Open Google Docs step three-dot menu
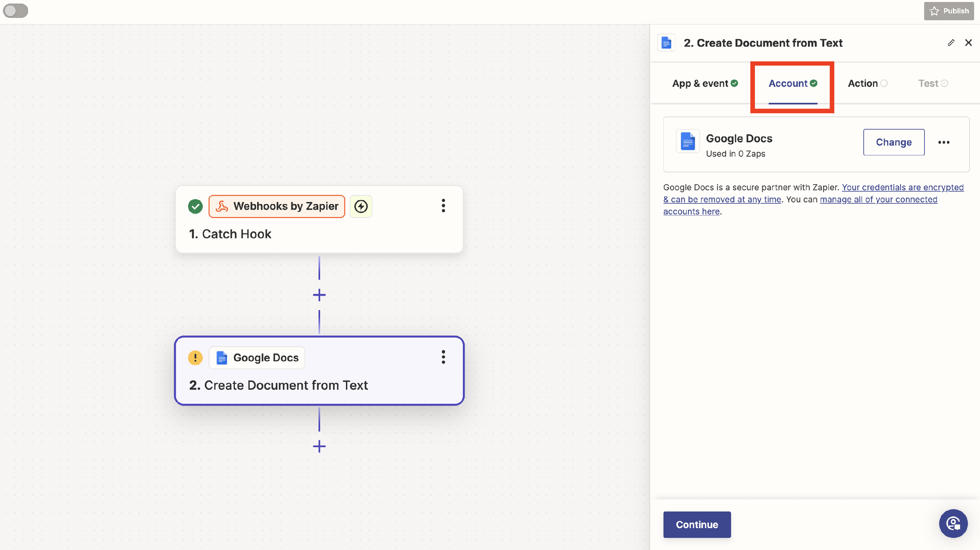The height and width of the screenshot is (550, 980). click(x=443, y=357)
